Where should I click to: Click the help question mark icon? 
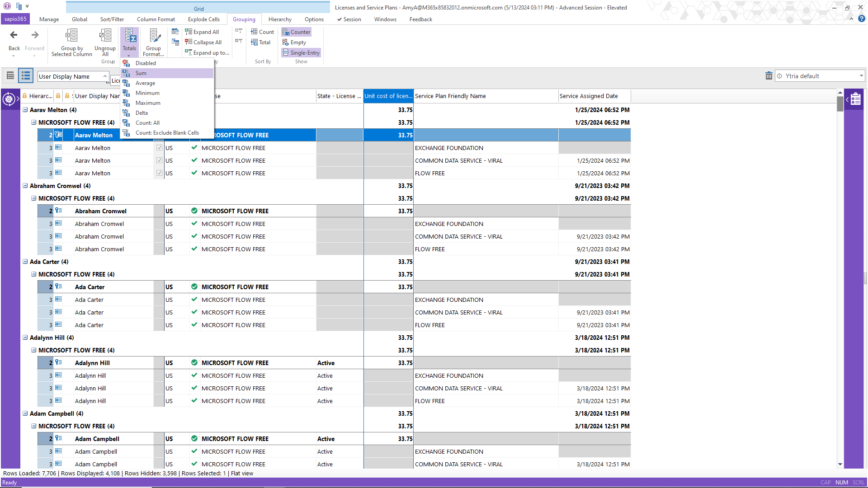(x=862, y=19)
